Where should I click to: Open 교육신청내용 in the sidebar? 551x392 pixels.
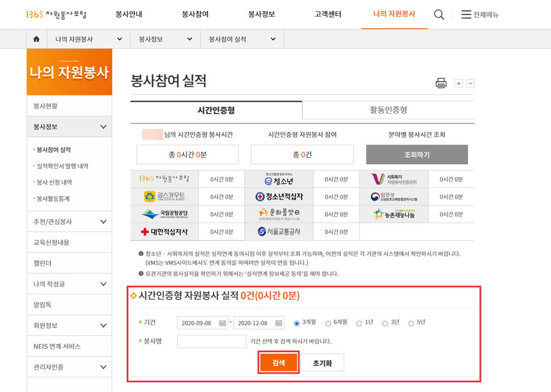point(69,242)
